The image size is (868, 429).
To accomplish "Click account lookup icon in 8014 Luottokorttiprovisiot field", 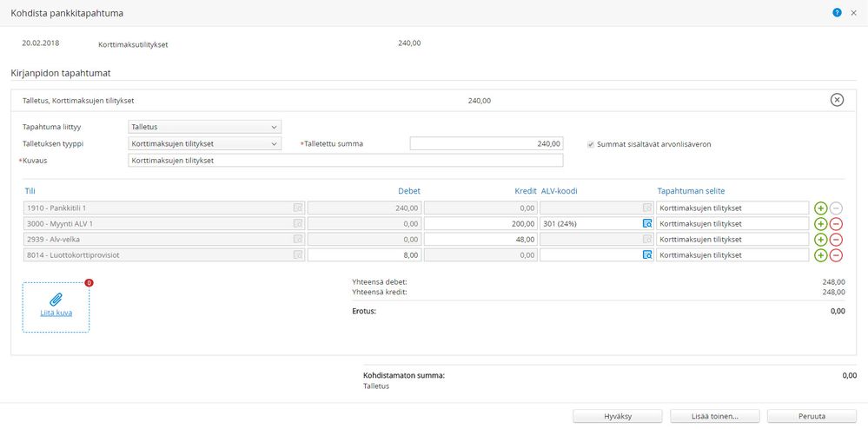I will tap(298, 255).
